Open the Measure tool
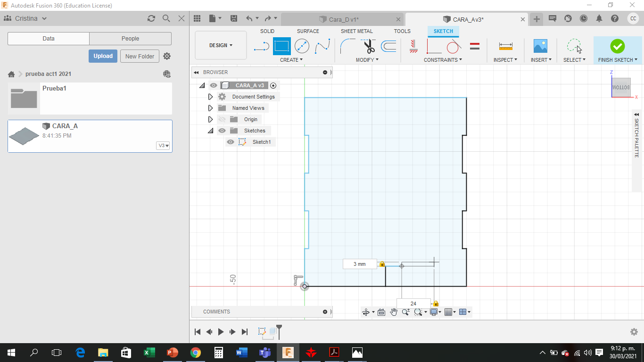Image resolution: width=644 pixels, height=362 pixels. [x=505, y=46]
